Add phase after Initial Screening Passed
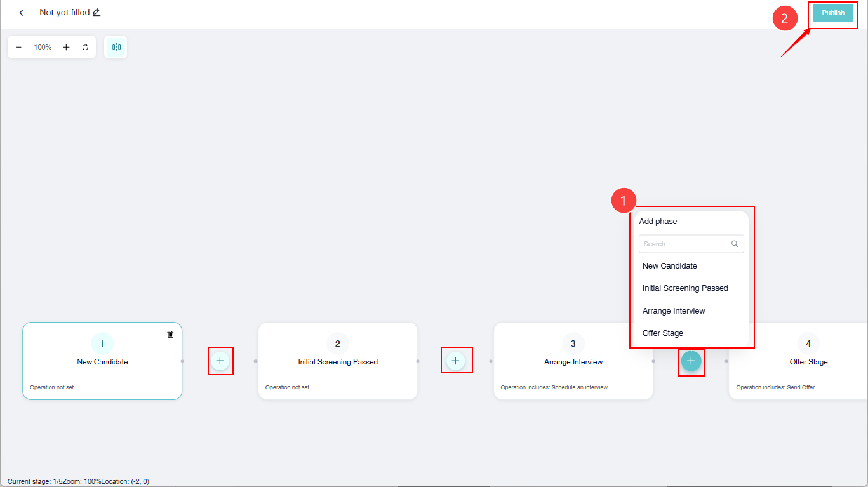Screen dimensions: 868x487 (x=455, y=361)
